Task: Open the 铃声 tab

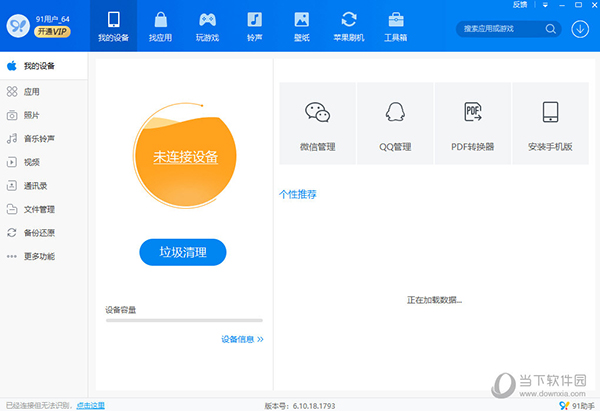Action: (254, 26)
